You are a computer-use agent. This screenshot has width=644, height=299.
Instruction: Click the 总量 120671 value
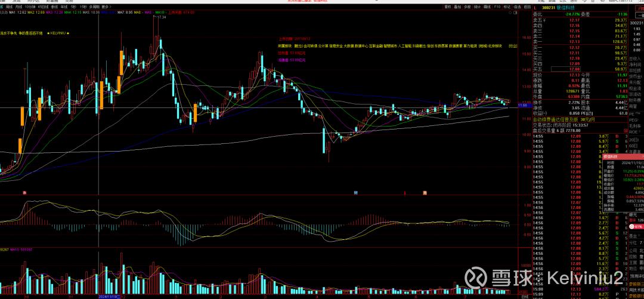click(x=572, y=91)
